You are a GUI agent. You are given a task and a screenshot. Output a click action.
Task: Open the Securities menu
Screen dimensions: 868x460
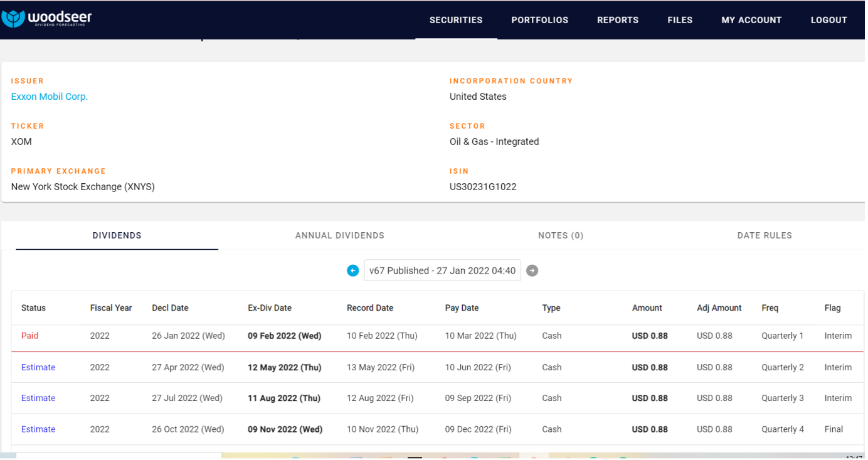[456, 20]
